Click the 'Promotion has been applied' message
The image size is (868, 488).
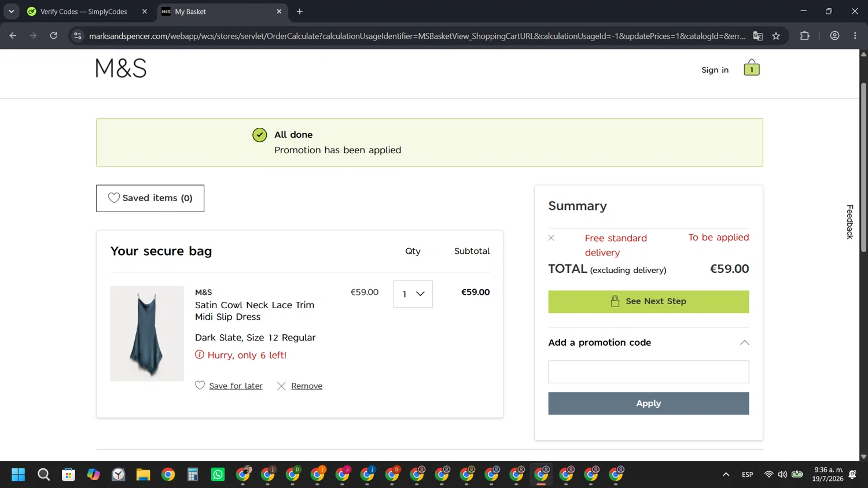(x=337, y=150)
